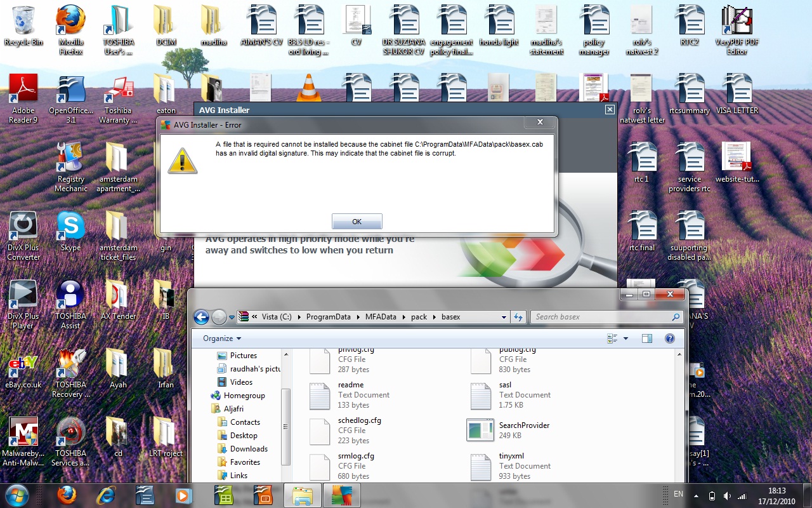Open DivX Plus Player shortcut
The image size is (812, 508).
pyautogui.click(x=23, y=305)
